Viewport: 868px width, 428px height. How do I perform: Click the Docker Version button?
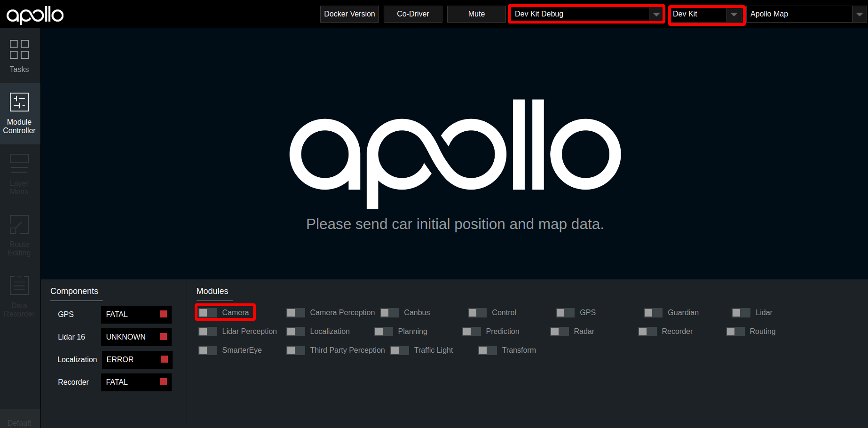click(349, 14)
